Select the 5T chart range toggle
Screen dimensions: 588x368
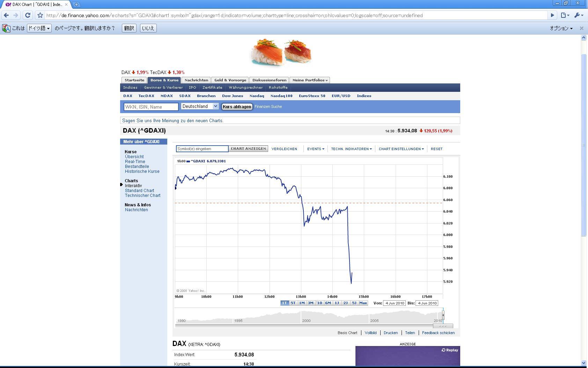[x=293, y=303]
